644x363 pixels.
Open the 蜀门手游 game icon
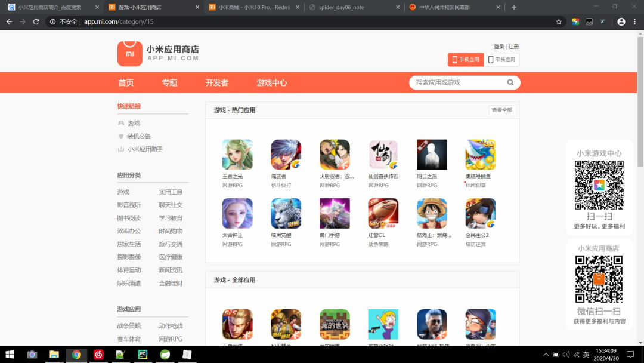[x=335, y=213]
